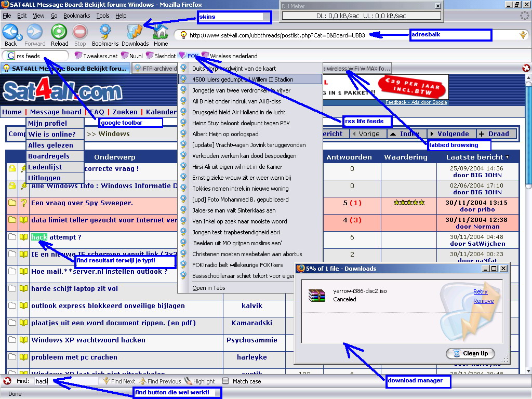Open the Bookmarks toolbar icon

(x=105, y=32)
